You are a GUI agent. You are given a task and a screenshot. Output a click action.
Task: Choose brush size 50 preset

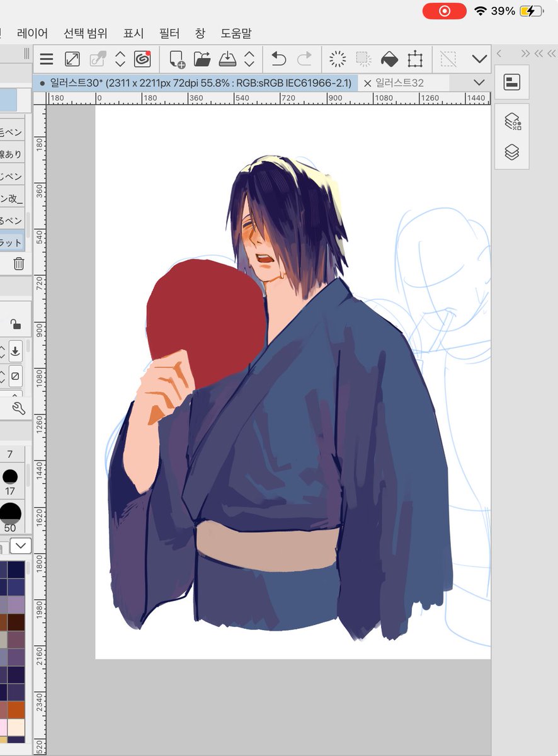point(10,517)
